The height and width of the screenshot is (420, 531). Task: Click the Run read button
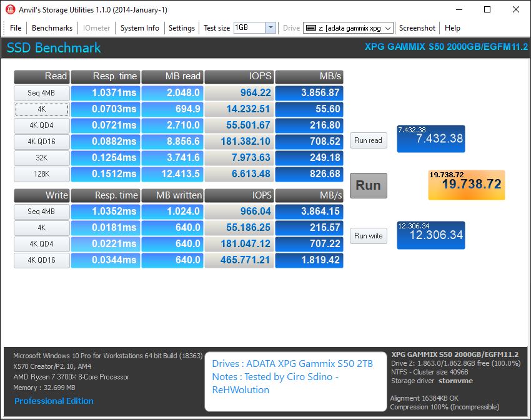pyautogui.click(x=368, y=140)
